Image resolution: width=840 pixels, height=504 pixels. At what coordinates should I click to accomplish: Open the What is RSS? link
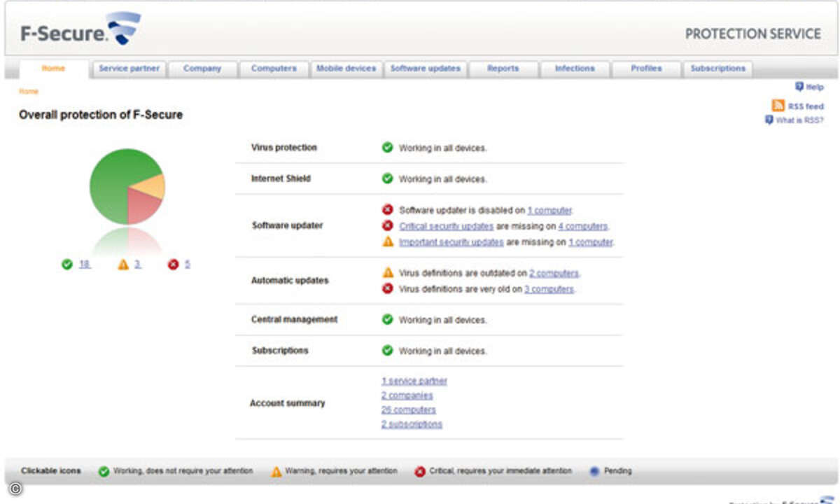(799, 120)
